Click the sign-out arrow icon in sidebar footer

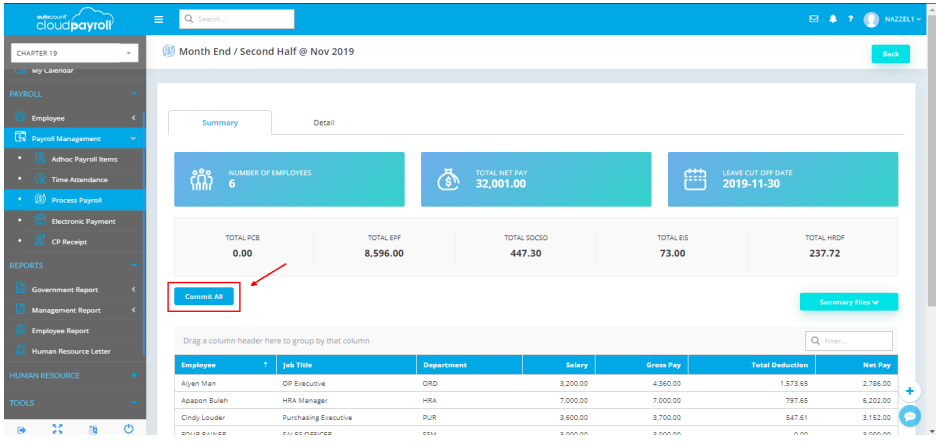[20, 429]
